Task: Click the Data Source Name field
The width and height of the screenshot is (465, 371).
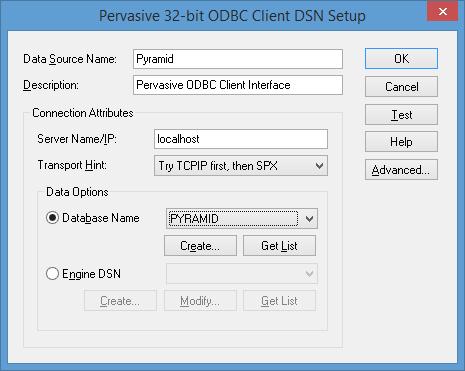Action: coord(238,59)
